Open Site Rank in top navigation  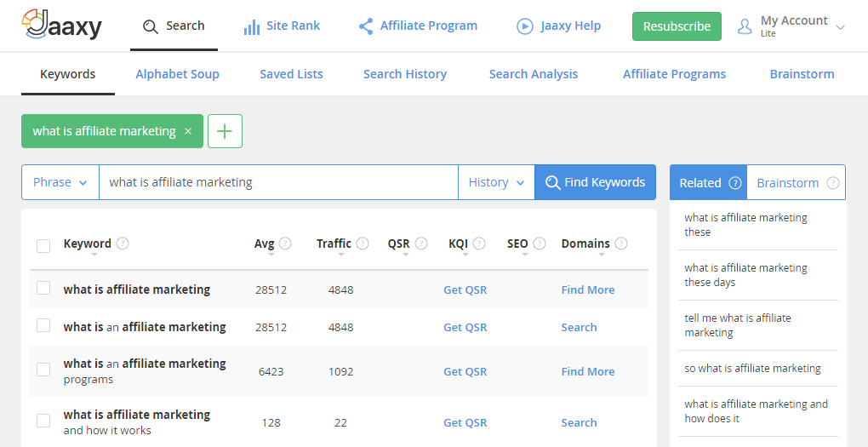pyautogui.click(x=282, y=26)
